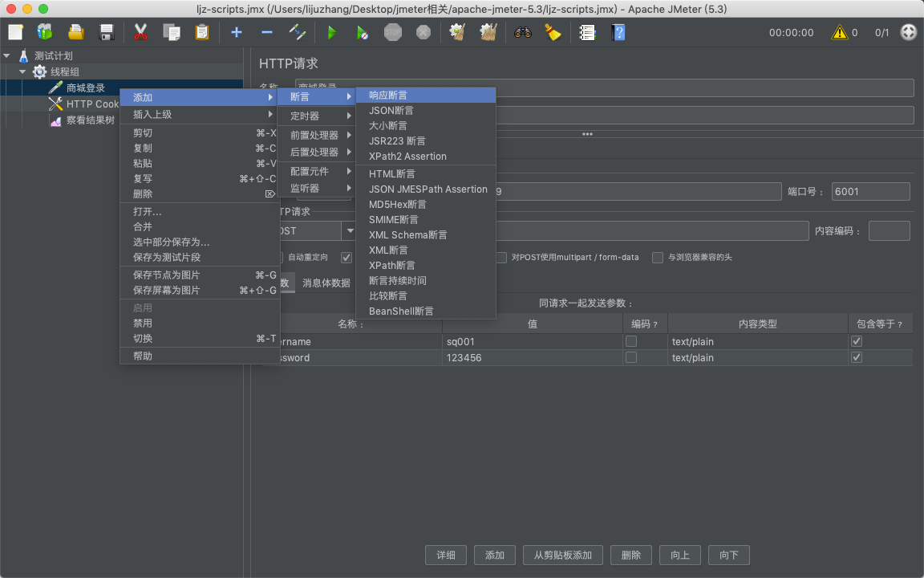The image size is (924, 578).
Task: Toggle 包含等于 checkbox in 123456 row
Action: [857, 357]
